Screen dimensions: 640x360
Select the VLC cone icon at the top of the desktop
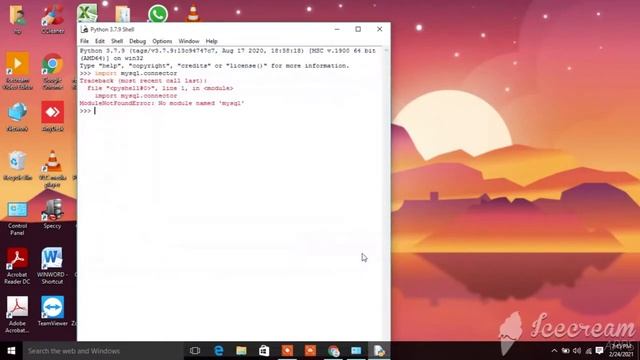click(x=193, y=13)
